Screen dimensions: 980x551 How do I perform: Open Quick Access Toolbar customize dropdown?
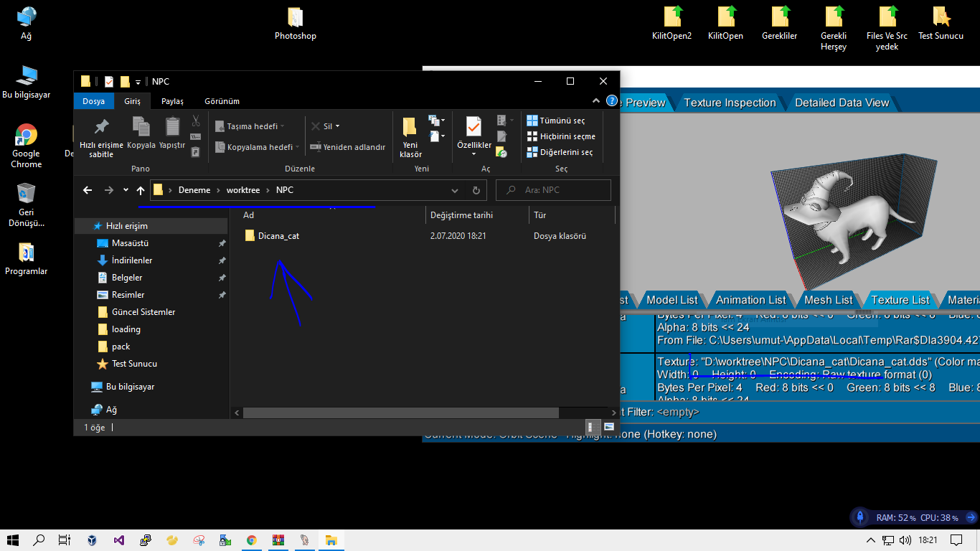(138, 82)
